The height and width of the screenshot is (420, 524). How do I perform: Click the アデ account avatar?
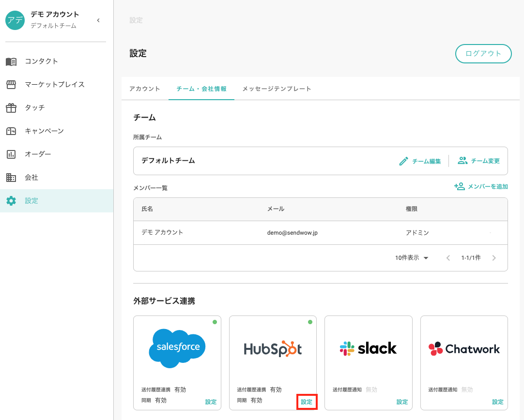pos(15,20)
